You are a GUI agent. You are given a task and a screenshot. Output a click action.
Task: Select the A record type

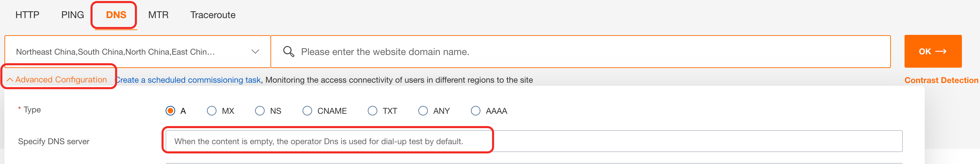[170, 111]
